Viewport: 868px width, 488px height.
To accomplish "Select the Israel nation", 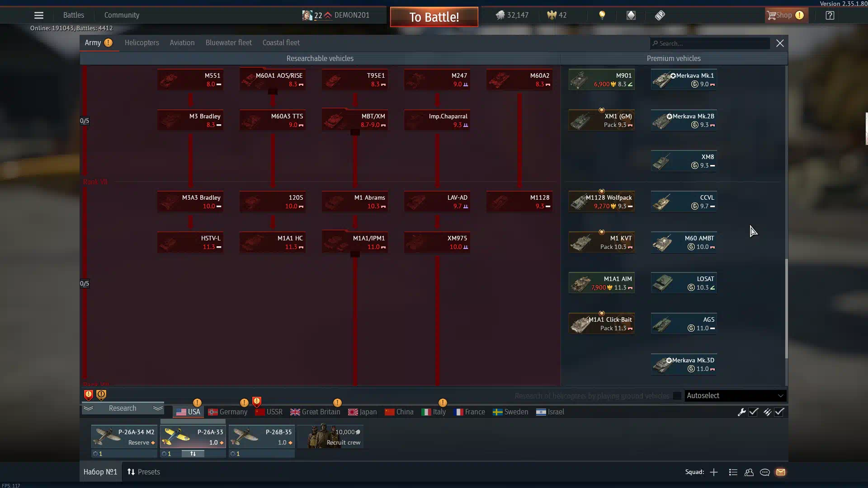I will [550, 412].
